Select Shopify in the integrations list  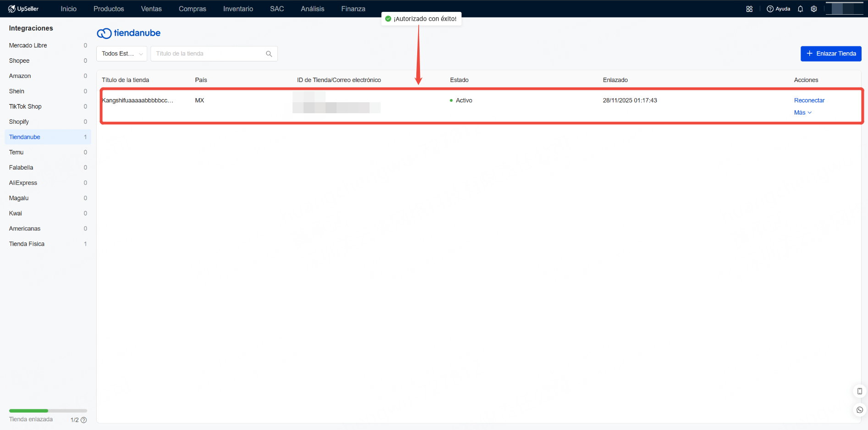pyautogui.click(x=19, y=121)
